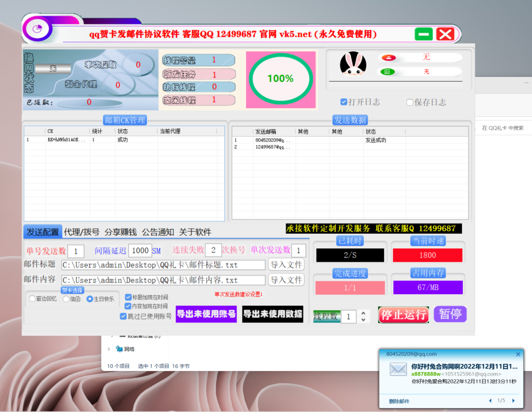Import file for 邮件标题
Screen dimensions: 532x412
(286, 265)
